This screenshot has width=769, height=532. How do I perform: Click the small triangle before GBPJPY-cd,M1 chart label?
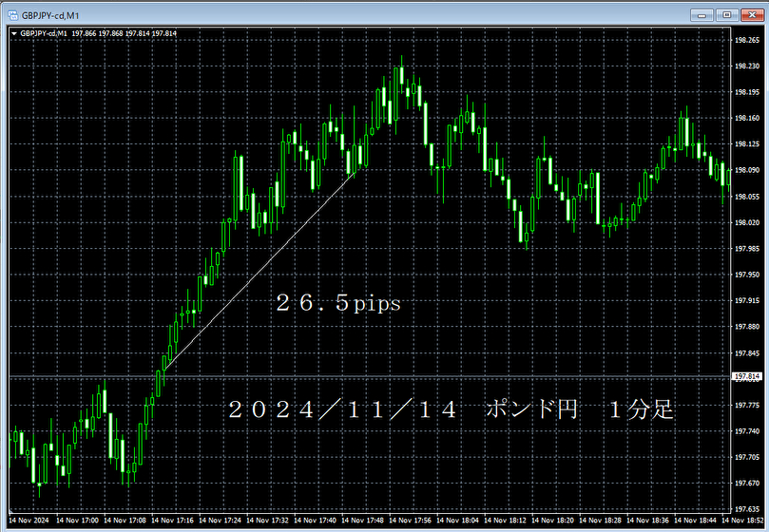[x=12, y=33]
